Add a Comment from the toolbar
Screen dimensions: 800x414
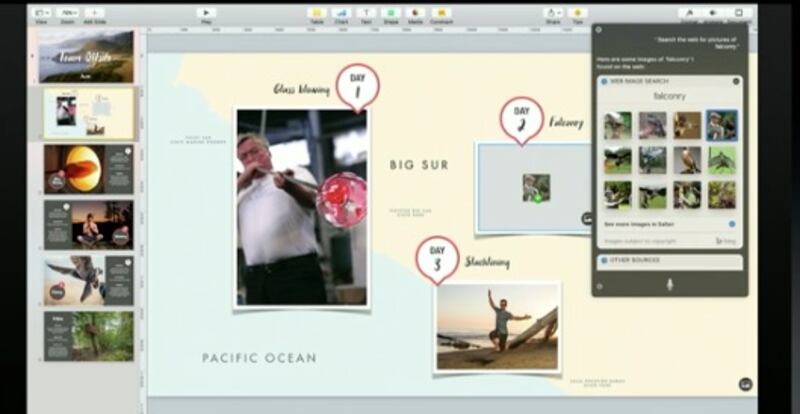click(441, 13)
